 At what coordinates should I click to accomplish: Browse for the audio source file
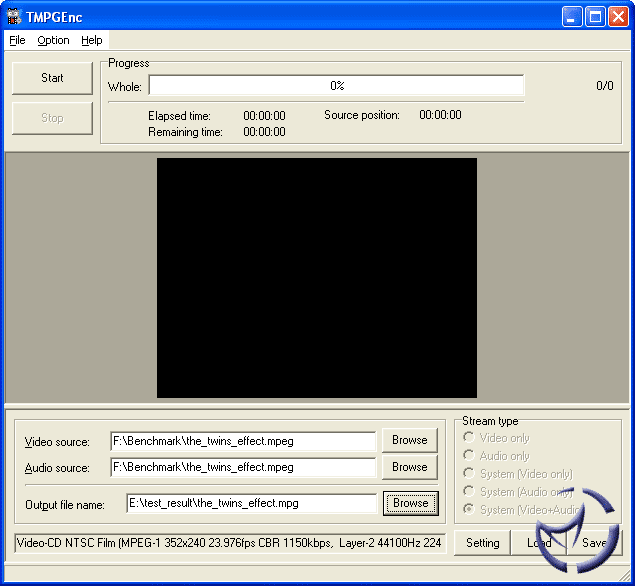point(409,467)
